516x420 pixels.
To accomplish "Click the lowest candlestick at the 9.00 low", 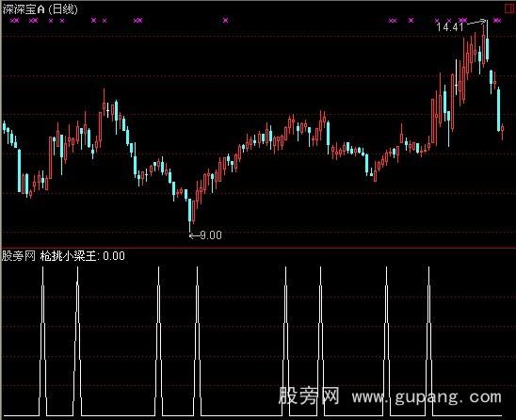I will pos(190,215).
